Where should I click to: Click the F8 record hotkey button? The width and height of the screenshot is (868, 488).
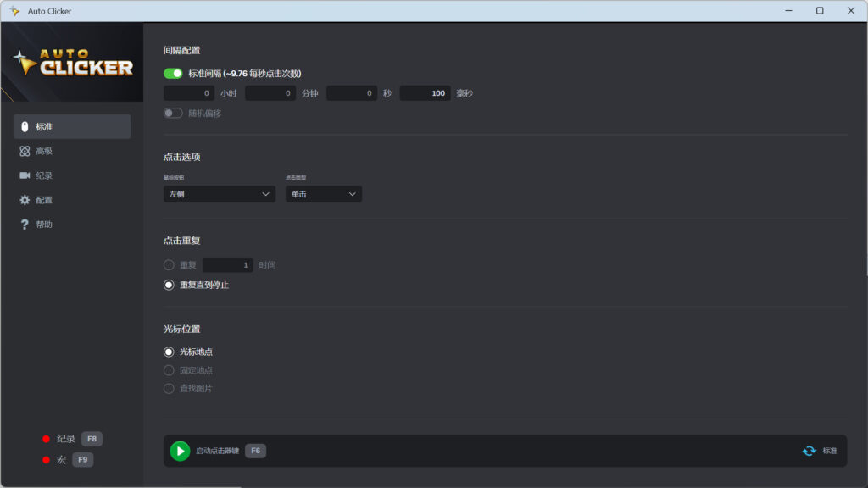coord(92,439)
